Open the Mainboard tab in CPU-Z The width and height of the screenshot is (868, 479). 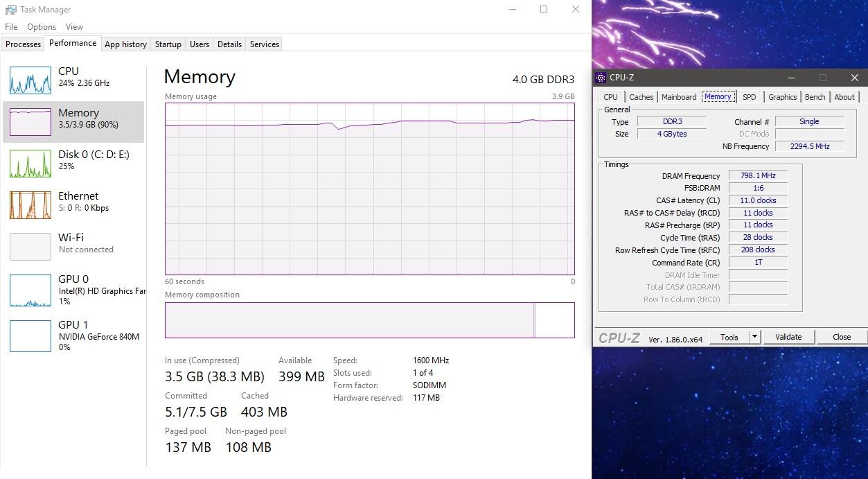(x=679, y=97)
